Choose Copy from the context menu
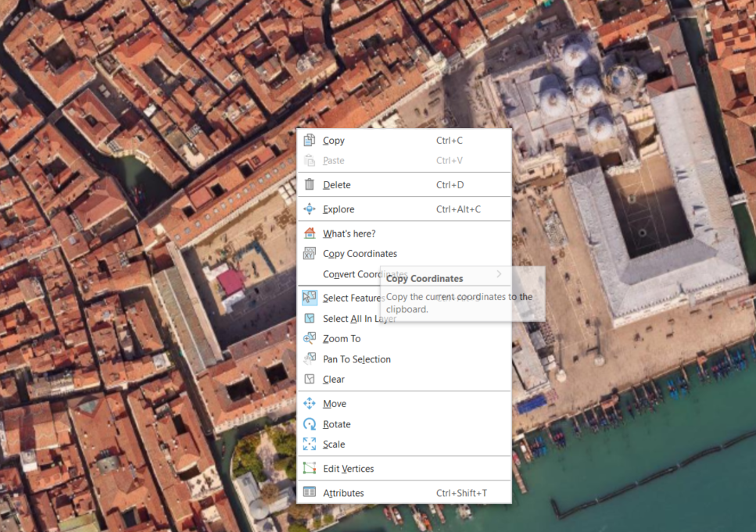756x532 pixels. click(404, 141)
